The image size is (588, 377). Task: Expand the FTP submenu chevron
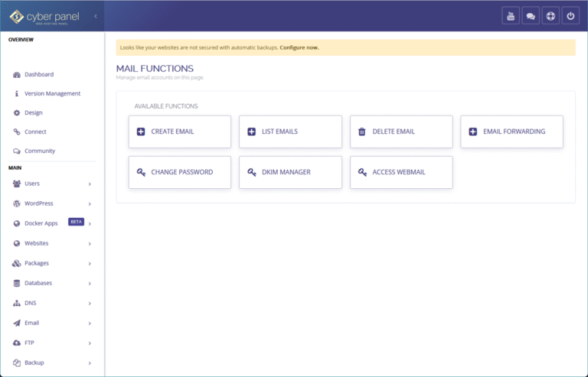[x=90, y=343]
